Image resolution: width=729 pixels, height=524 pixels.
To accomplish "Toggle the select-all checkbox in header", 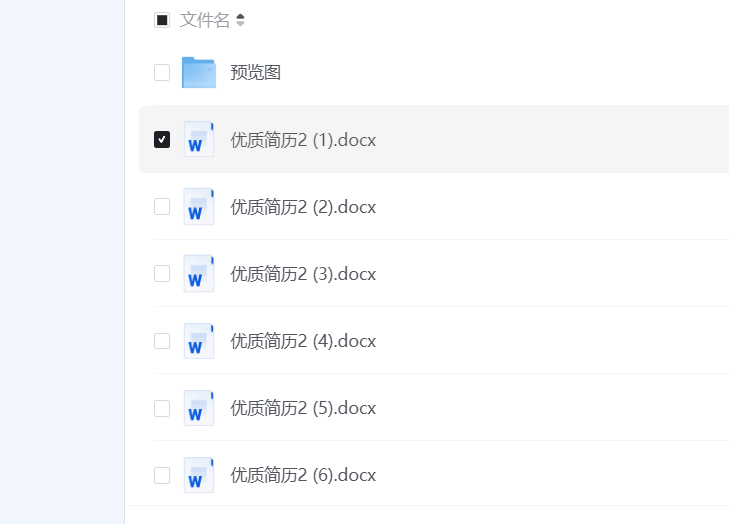I will pos(162,20).
